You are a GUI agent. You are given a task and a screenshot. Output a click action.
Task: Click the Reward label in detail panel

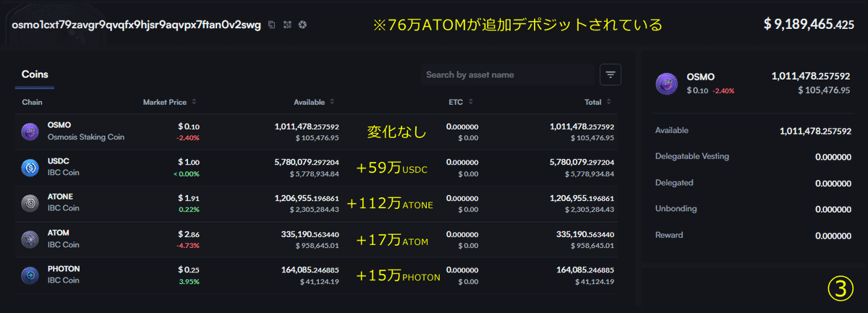pos(669,235)
